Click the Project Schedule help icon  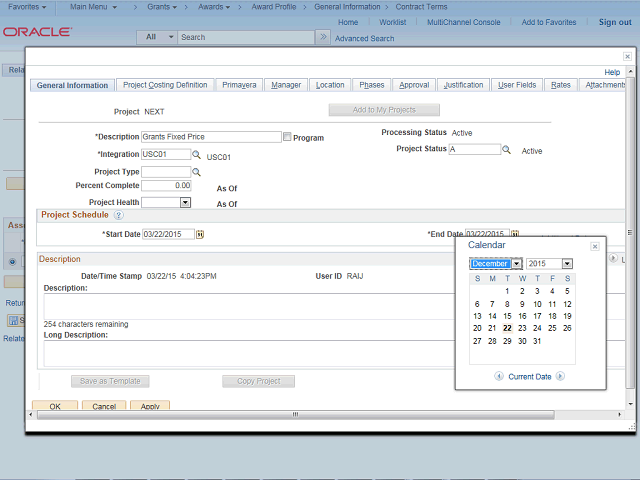118,215
